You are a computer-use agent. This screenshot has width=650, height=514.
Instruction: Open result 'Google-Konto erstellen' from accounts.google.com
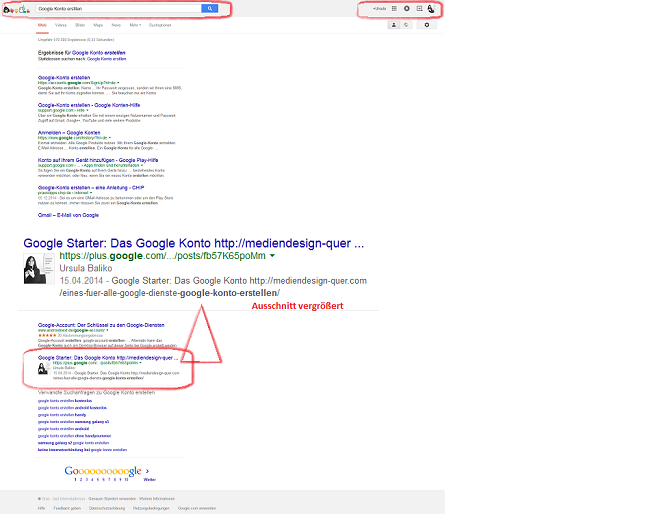pos(64,78)
